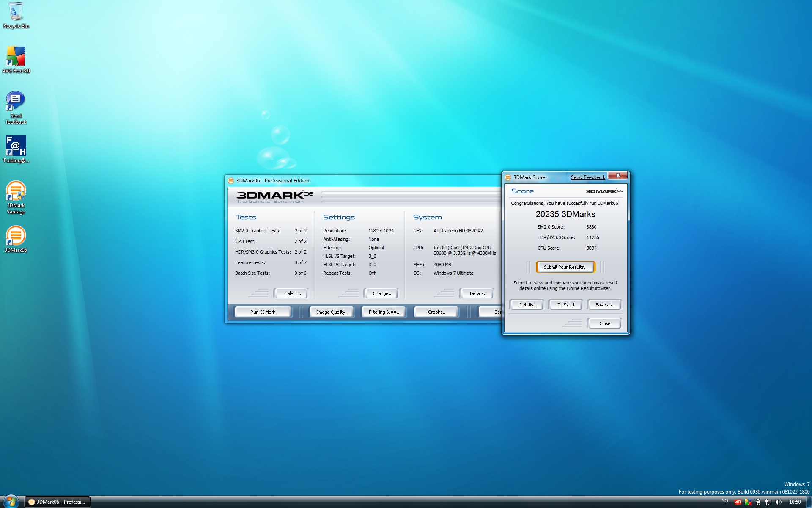This screenshot has height=508, width=812.
Task: Click the ATI Catalyst tray icon
Action: pos(738,502)
